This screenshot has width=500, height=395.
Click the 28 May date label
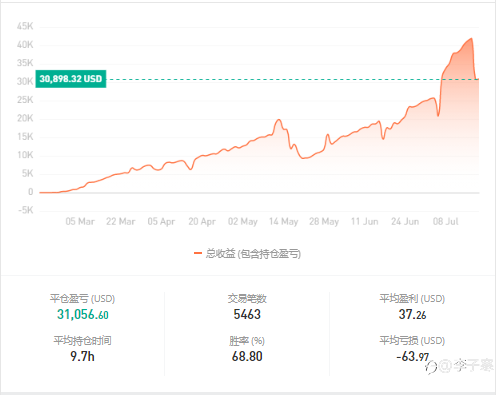pyautogui.click(x=324, y=222)
